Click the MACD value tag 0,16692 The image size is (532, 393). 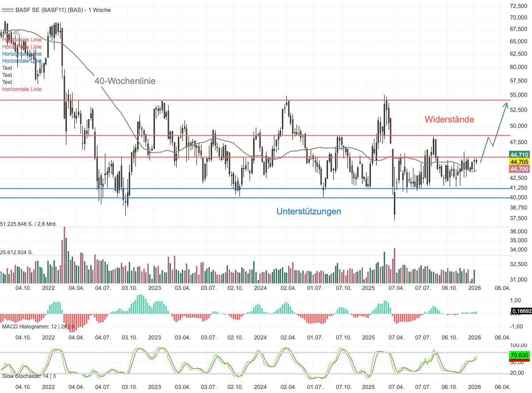pos(521,312)
